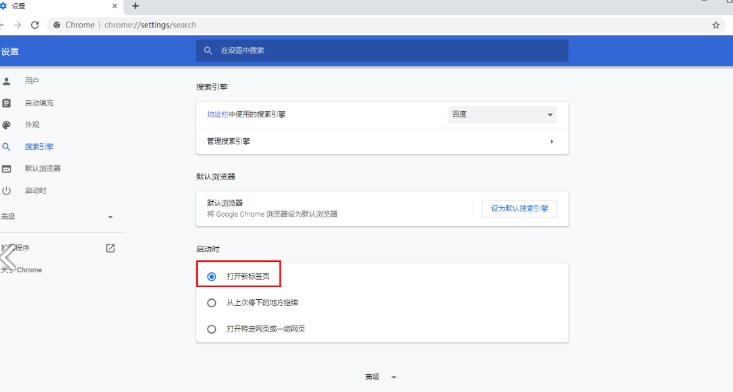Screen dimensions: 733x392
Task: Select the 设置 browser tab
Action: [61, 7]
